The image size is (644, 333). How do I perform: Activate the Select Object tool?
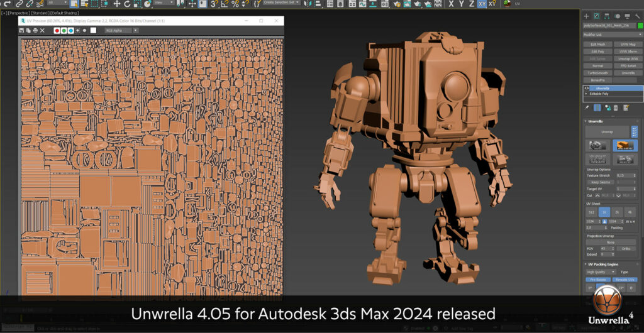click(x=74, y=4)
